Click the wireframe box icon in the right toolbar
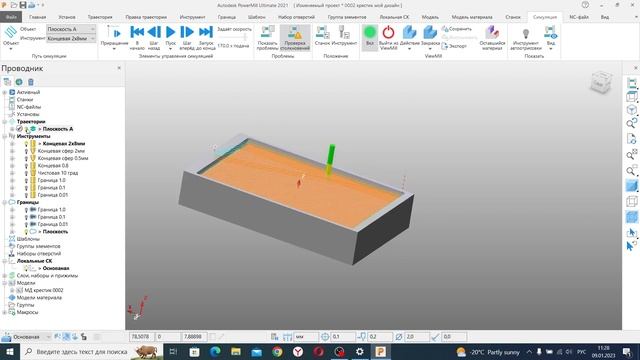640x360 pixels. [631, 201]
